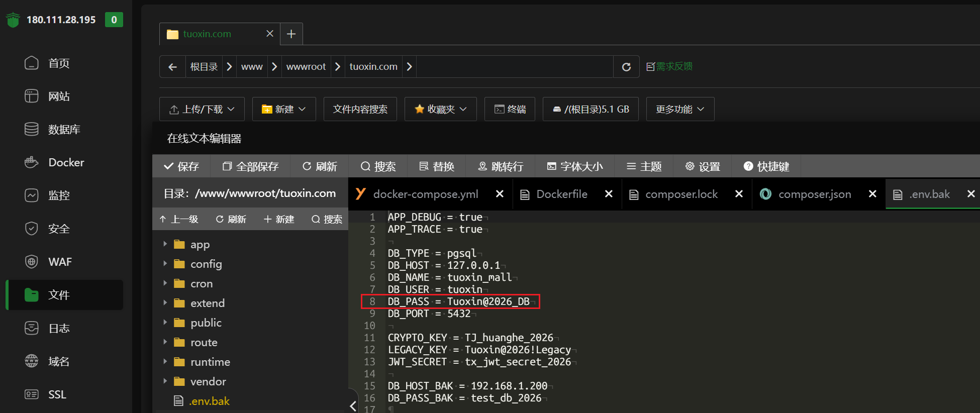The image size is (980, 413).
Task: Expand chevron after tuoxin.com in breadcrumb
Action: click(x=409, y=67)
